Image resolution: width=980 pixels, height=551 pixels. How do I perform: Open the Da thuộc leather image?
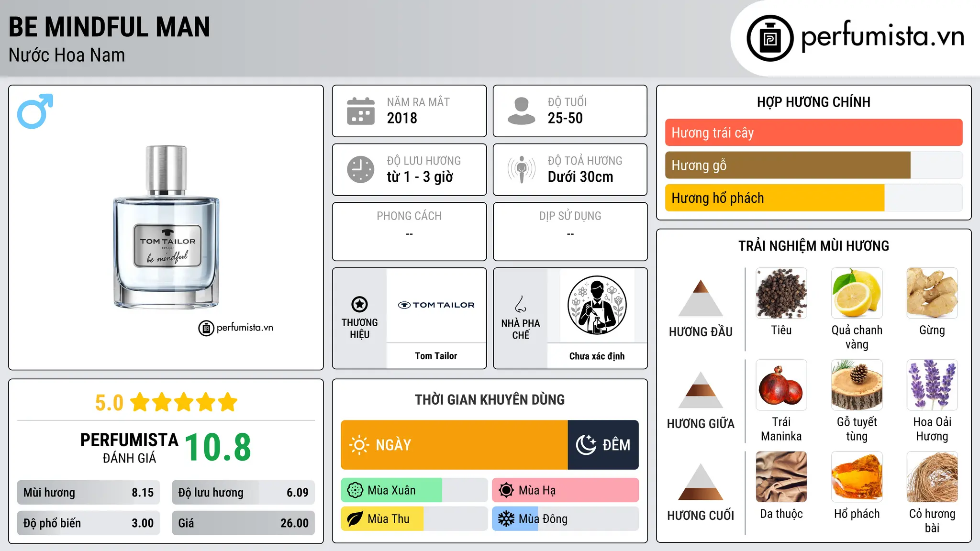pos(781,477)
